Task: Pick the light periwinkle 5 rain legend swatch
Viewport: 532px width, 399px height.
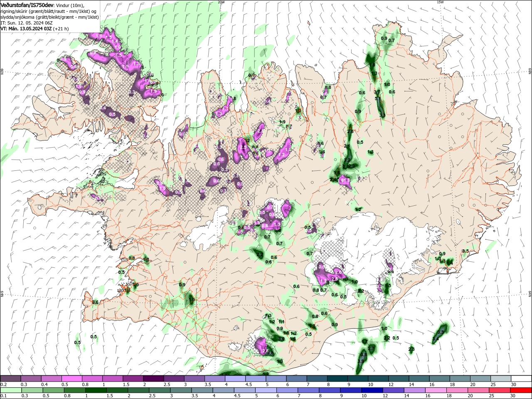Action: pyautogui.click(x=266, y=390)
